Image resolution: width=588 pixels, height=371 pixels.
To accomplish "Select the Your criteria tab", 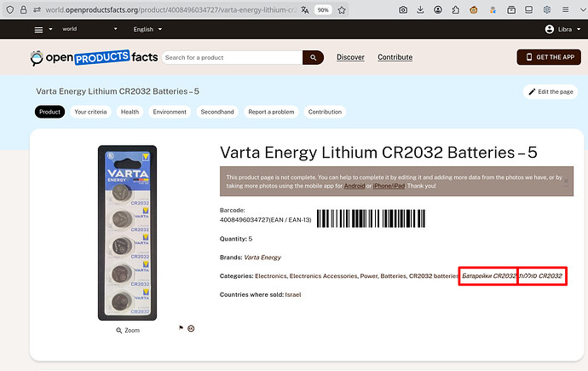I will (90, 112).
